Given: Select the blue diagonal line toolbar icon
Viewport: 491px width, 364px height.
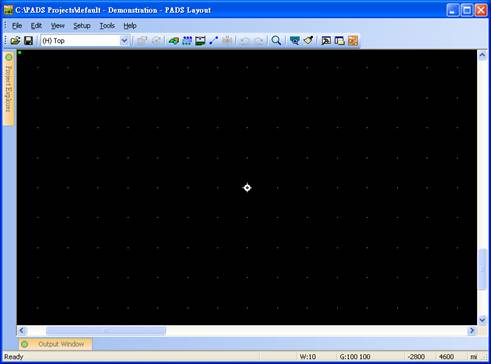Looking at the screenshot, I should pyautogui.click(x=213, y=41).
